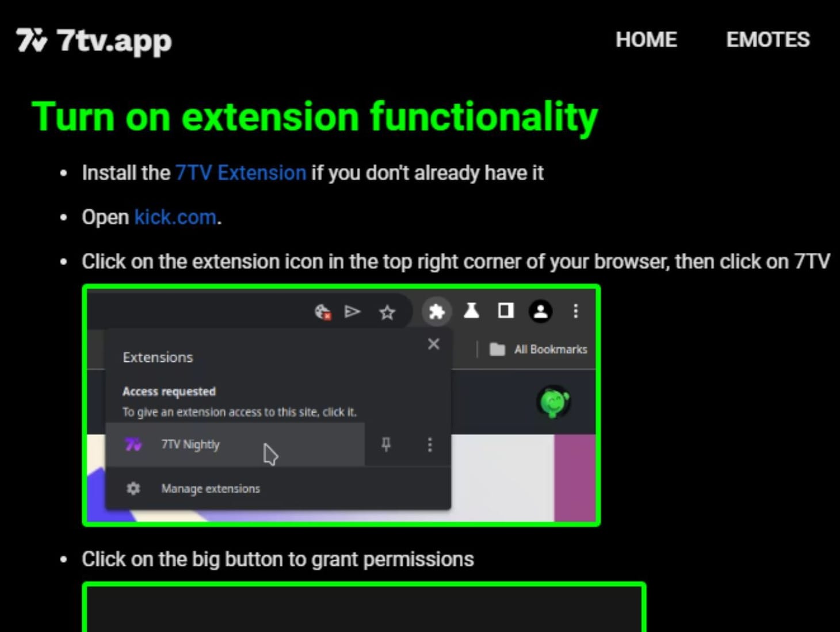Open 7TV Nightly's more options menu

coord(429,444)
